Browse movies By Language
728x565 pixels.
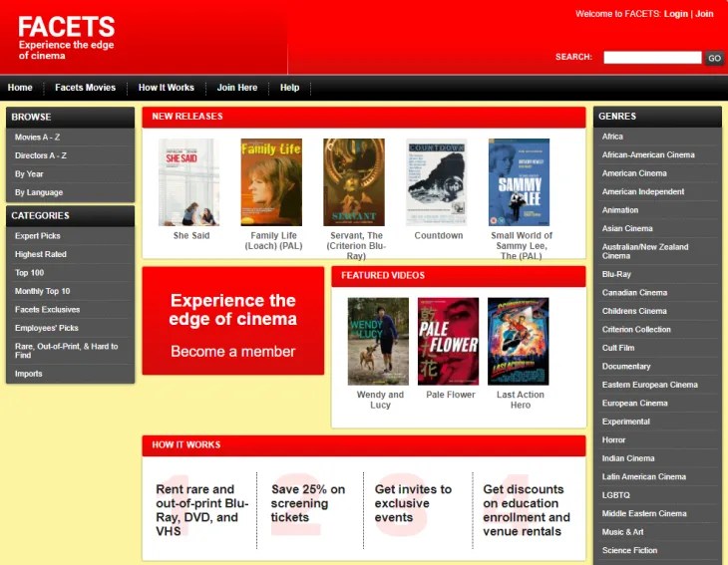39,192
